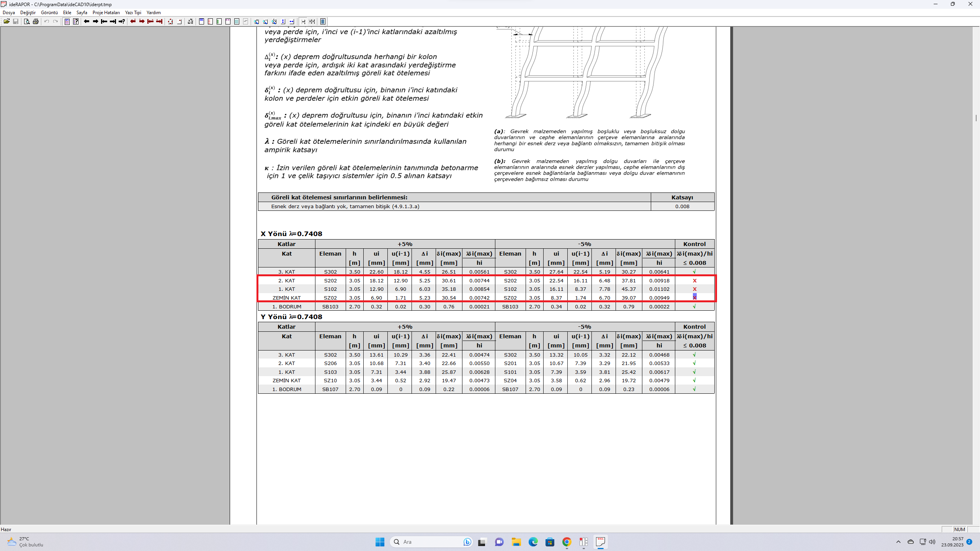Click 'Y Yönü λ=0.7408' heading

coord(291,317)
